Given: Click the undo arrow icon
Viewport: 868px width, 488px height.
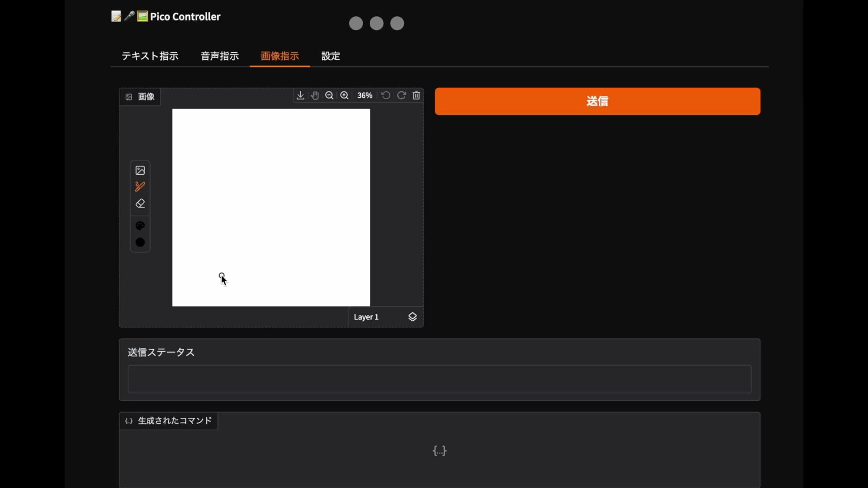Looking at the screenshot, I should coord(386,95).
